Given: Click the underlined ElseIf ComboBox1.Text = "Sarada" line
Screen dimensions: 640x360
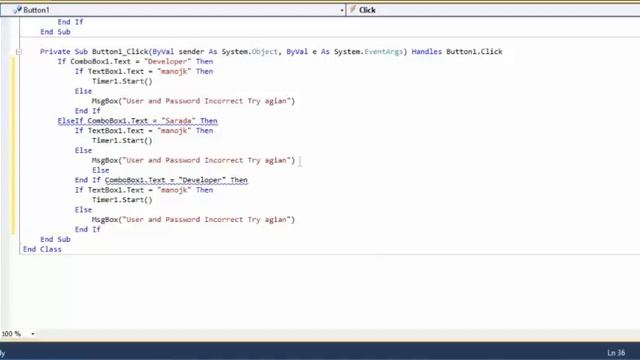Looking at the screenshot, I should [x=138, y=121].
